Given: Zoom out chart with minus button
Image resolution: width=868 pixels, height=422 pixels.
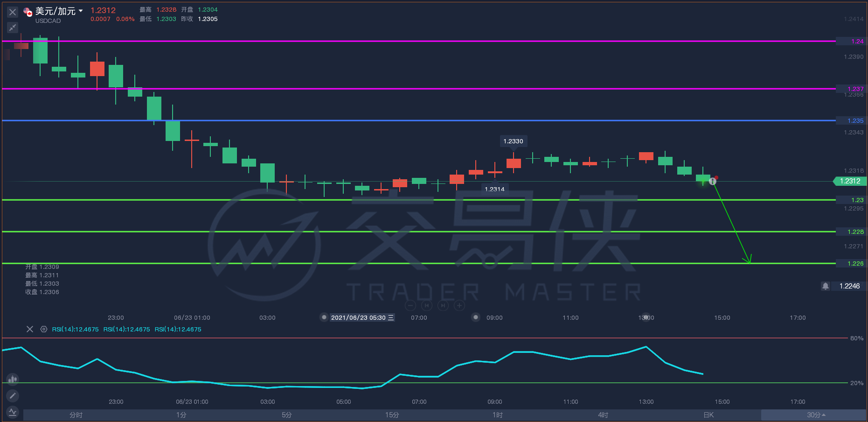Looking at the screenshot, I should (x=410, y=305).
